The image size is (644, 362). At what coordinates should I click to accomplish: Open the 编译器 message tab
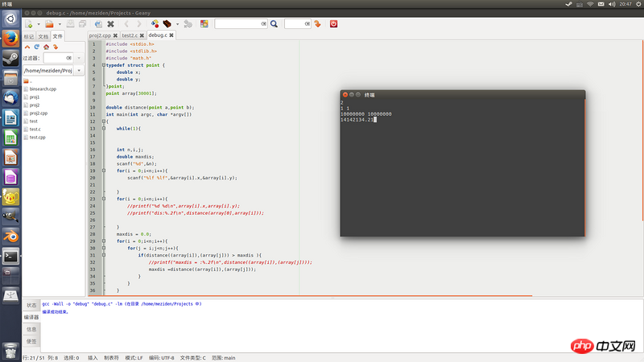click(x=31, y=317)
